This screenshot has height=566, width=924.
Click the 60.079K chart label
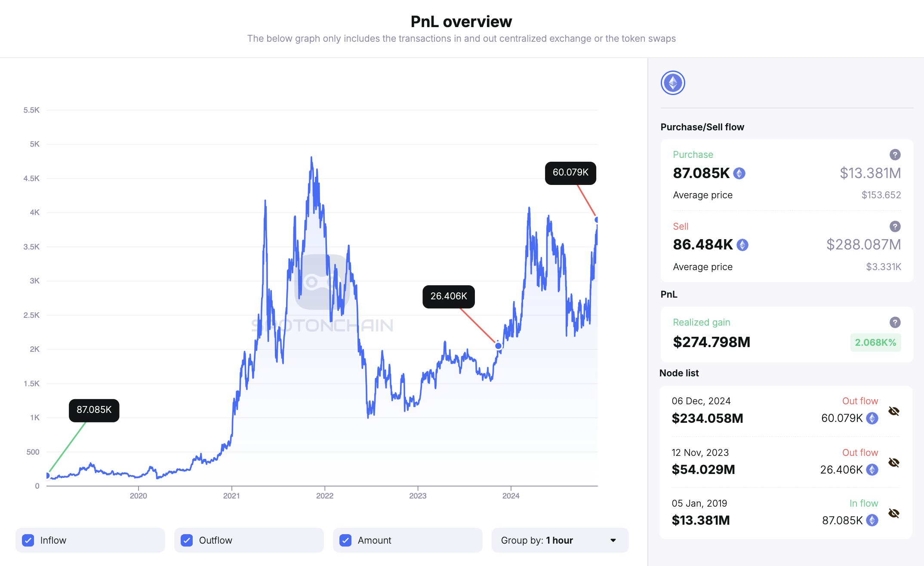click(570, 173)
